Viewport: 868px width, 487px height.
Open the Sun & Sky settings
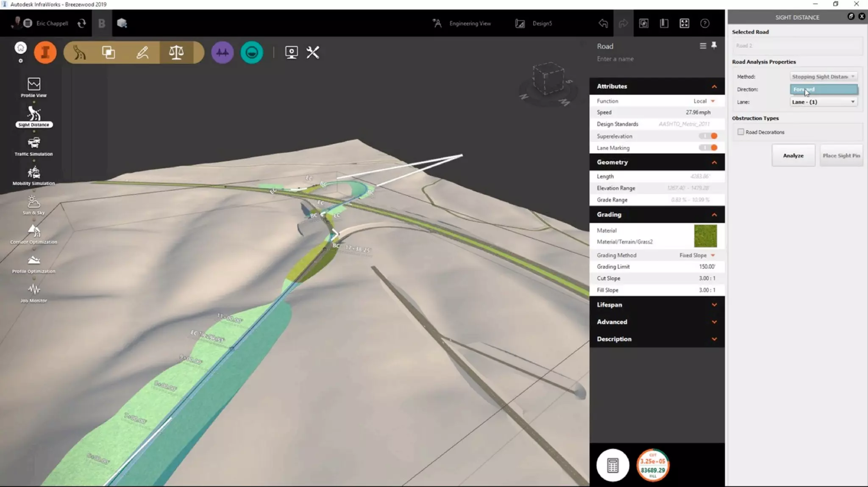(x=34, y=205)
